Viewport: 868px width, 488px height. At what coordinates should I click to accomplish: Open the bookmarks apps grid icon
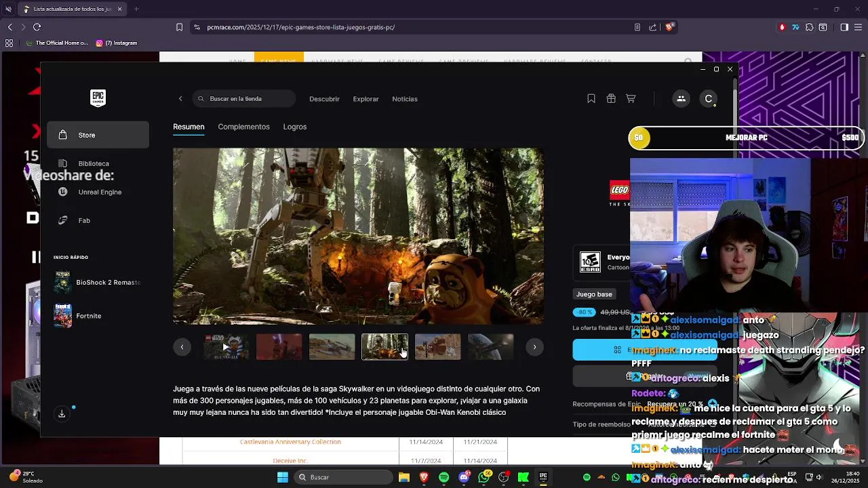click(x=9, y=43)
